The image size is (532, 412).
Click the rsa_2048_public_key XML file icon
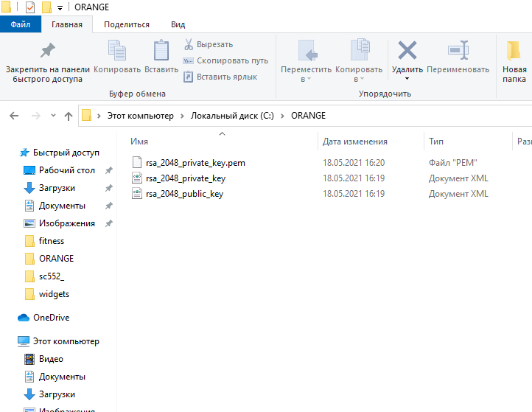click(x=137, y=194)
